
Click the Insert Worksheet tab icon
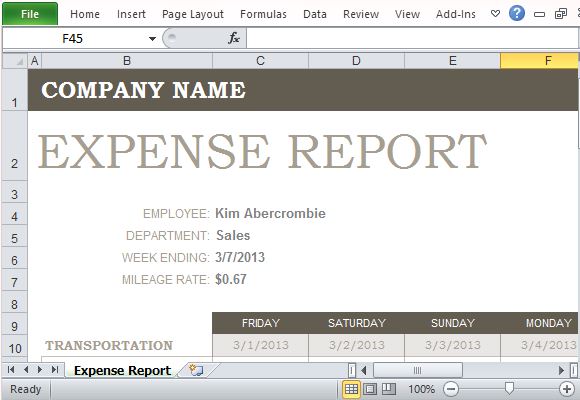[196, 370]
